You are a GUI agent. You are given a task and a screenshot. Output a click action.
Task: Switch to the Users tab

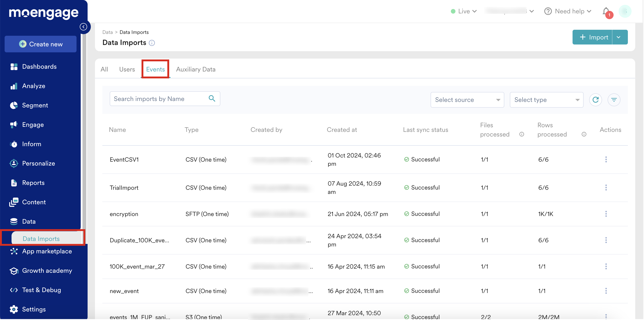click(x=127, y=69)
